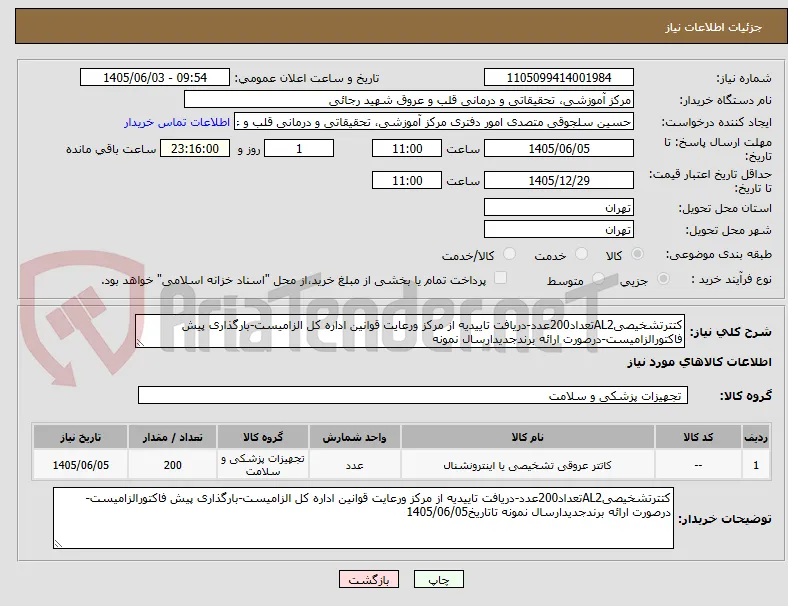This screenshot has width=788, height=606.
Task: Click the buyer organization name field
Action: coord(409,99)
